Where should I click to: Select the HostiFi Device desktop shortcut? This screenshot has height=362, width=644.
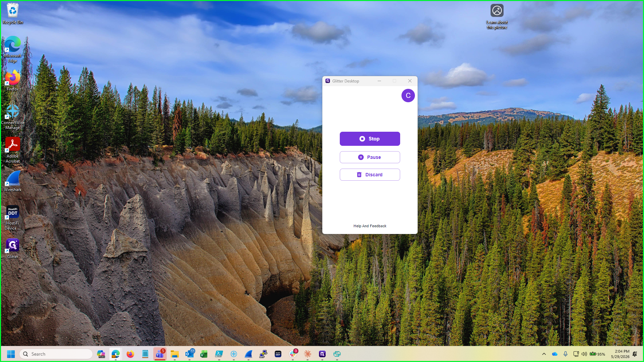tap(13, 217)
